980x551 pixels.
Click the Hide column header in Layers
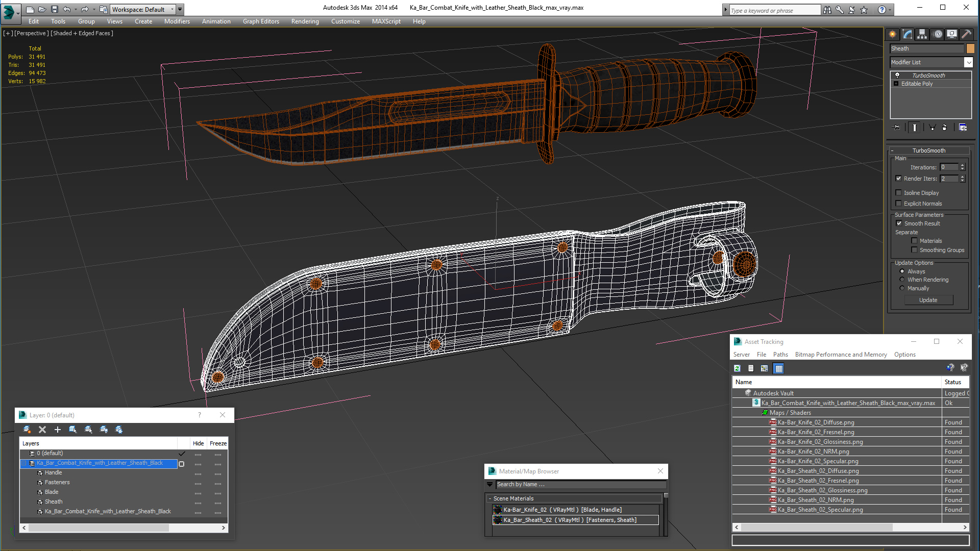pos(198,443)
